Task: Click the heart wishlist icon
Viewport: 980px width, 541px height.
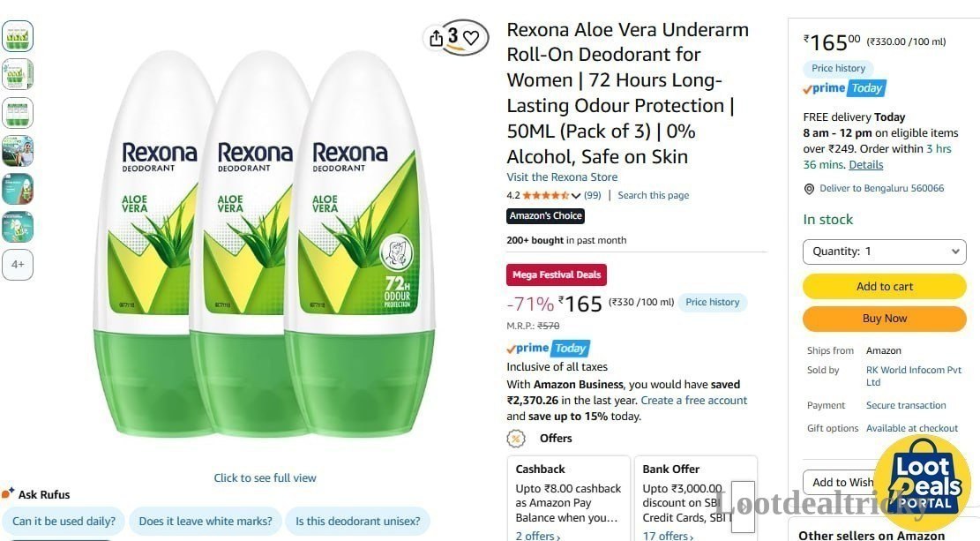Action: click(x=471, y=38)
